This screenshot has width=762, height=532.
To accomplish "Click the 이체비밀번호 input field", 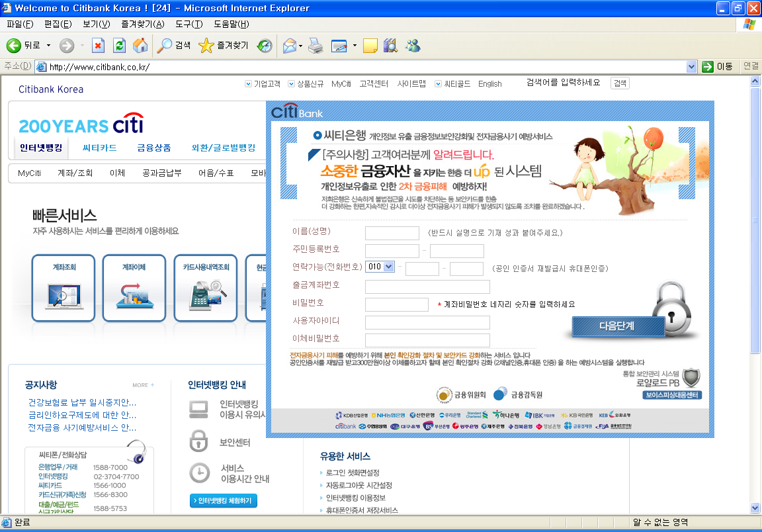I will (428, 340).
